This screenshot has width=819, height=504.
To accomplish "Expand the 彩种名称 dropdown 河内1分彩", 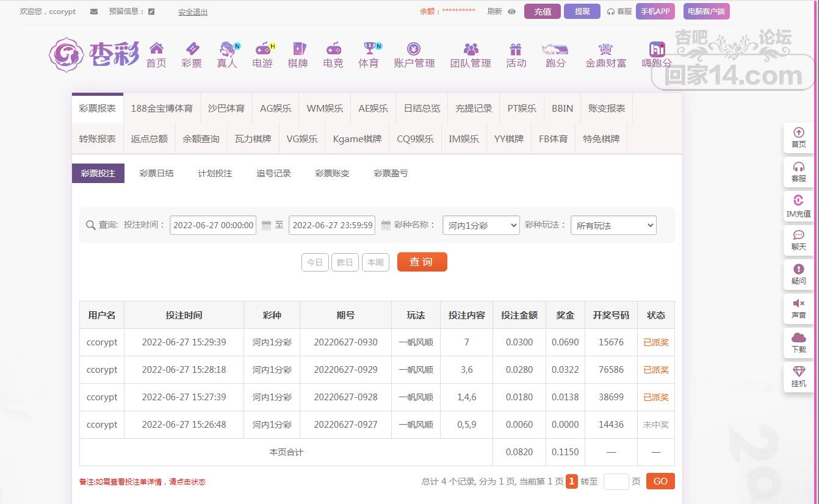I will (480, 225).
